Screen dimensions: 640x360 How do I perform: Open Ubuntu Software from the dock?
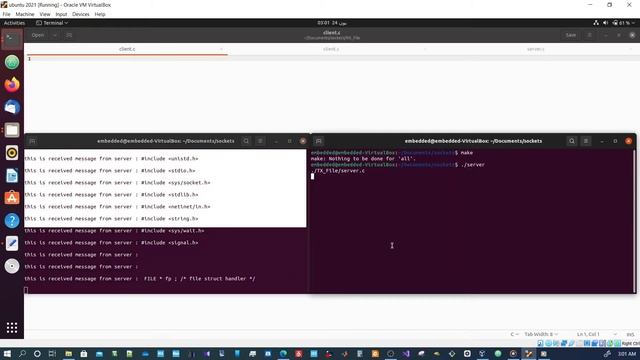click(12, 198)
